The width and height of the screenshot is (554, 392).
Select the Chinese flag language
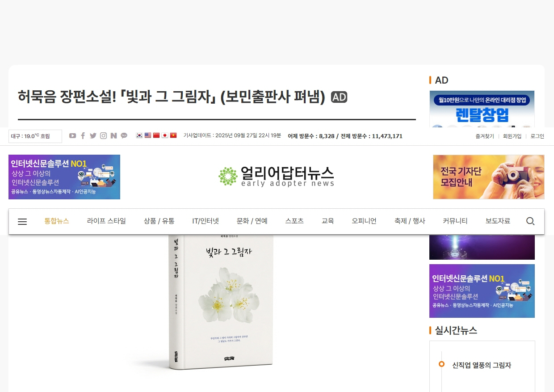coord(156,135)
